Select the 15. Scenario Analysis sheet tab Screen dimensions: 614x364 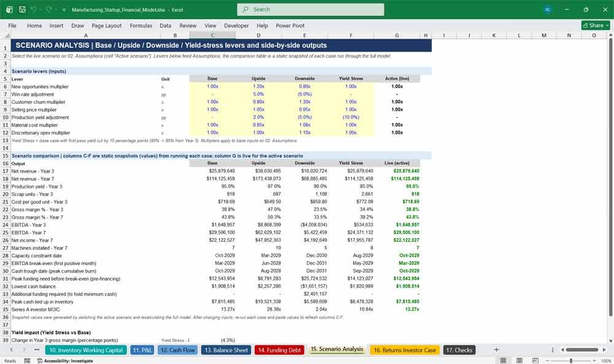(337, 349)
